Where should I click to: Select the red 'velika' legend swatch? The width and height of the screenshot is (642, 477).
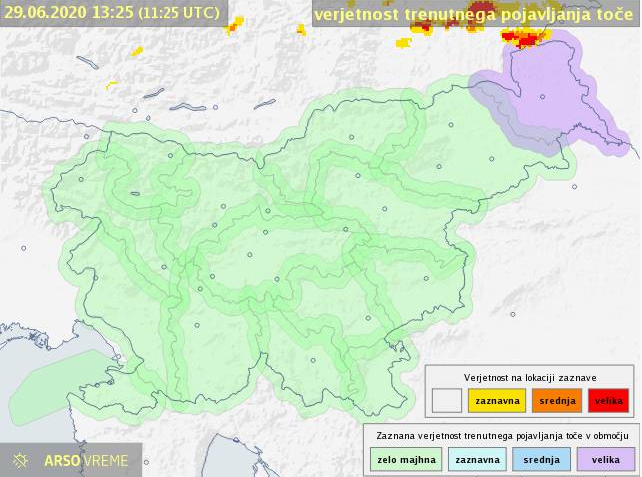point(607,400)
